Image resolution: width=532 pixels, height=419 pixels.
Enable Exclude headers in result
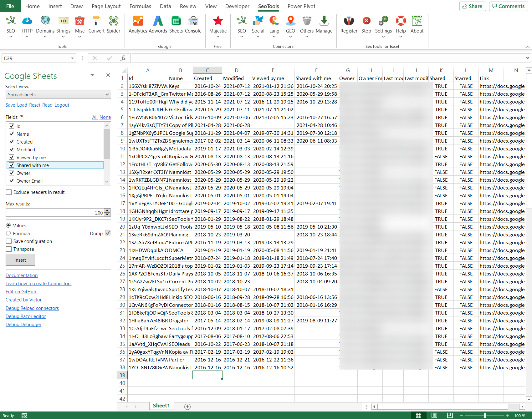point(9,192)
